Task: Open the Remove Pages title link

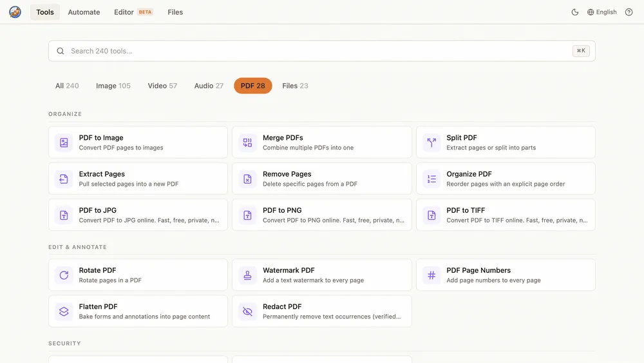Action: pos(287,174)
